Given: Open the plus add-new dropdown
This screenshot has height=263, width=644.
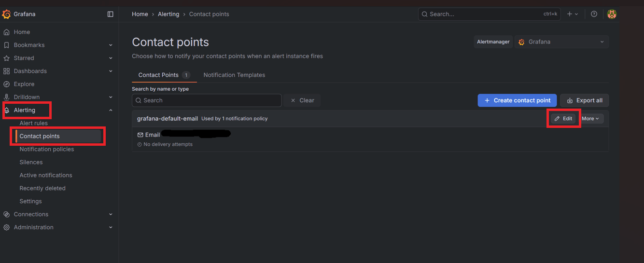Looking at the screenshot, I should (573, 14).
